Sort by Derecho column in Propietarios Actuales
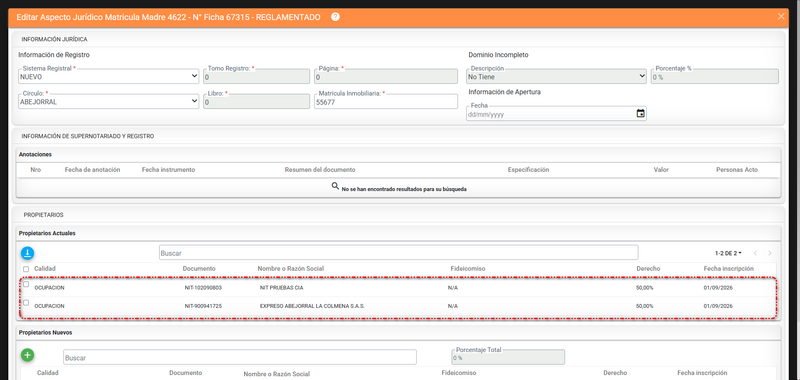800x380 pixels. pyautogui.click(x=648, y=269)
